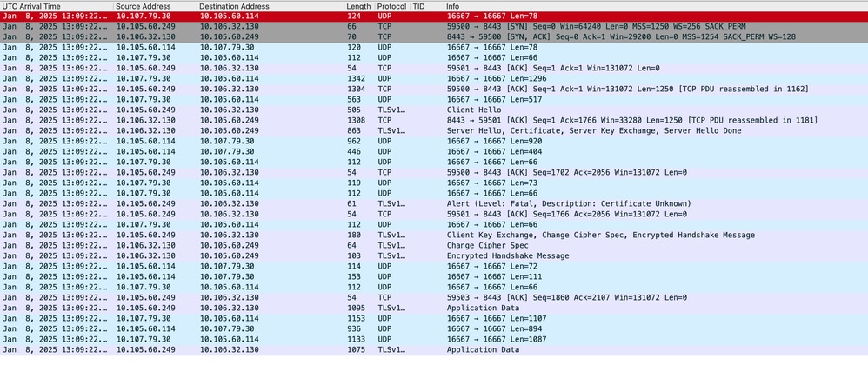Image resolution: width=868 pixels, height=365 pixels.
Task: Select packet 'TCP PDU reassembled in 1181'
Action: tap(434, 120)
